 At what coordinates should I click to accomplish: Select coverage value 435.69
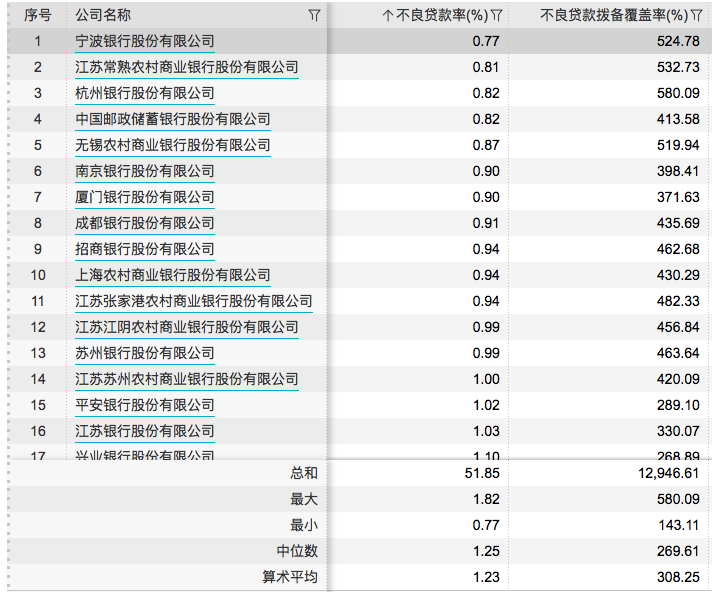pyautogui.click(x=678, y=223)
